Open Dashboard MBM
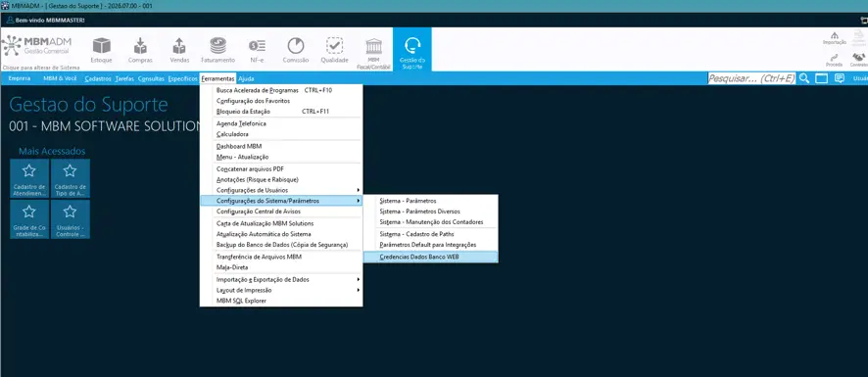 point(281,146)
